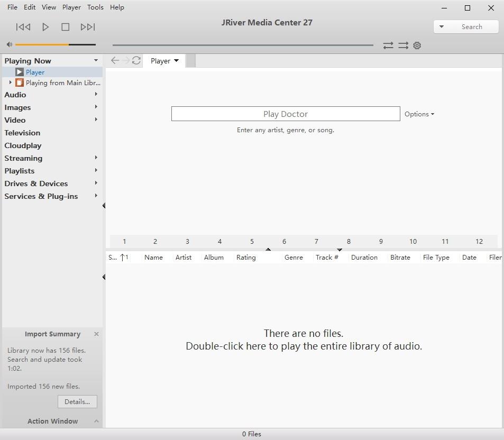The image size is (504, 440).
Task: Click the refresh view icon
Action: tap(136, 60)
